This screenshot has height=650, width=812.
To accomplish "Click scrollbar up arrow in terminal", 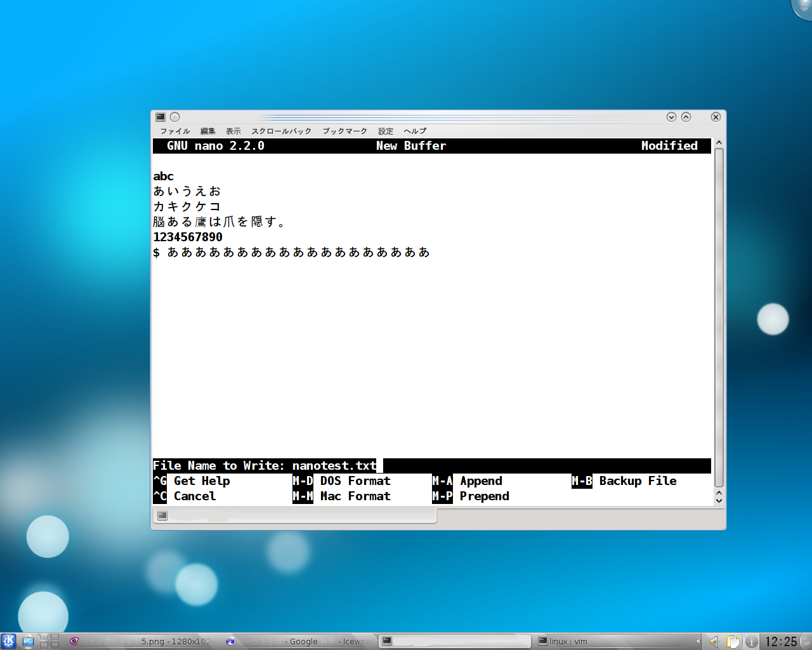I will pos(719,143).
